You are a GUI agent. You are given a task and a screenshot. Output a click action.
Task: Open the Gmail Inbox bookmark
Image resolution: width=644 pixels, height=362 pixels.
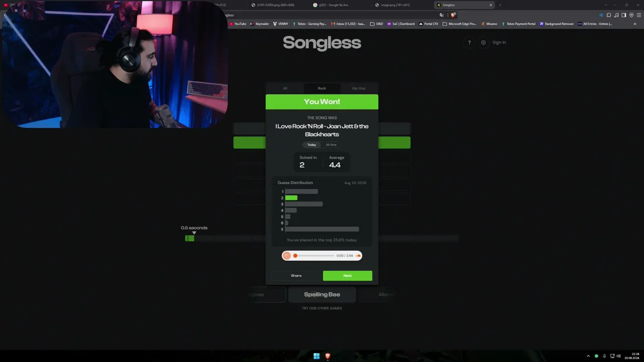point(348,24)
